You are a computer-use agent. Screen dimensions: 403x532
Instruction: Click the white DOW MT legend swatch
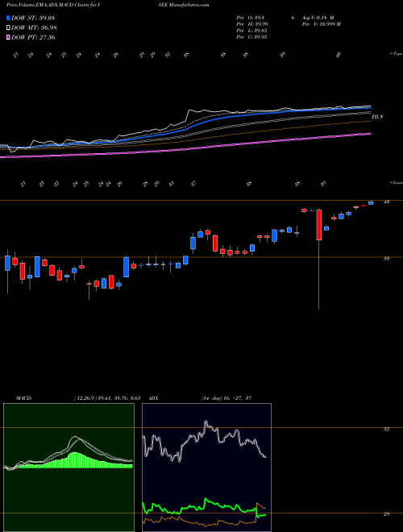pyautogui.click(x=9, y=27)
